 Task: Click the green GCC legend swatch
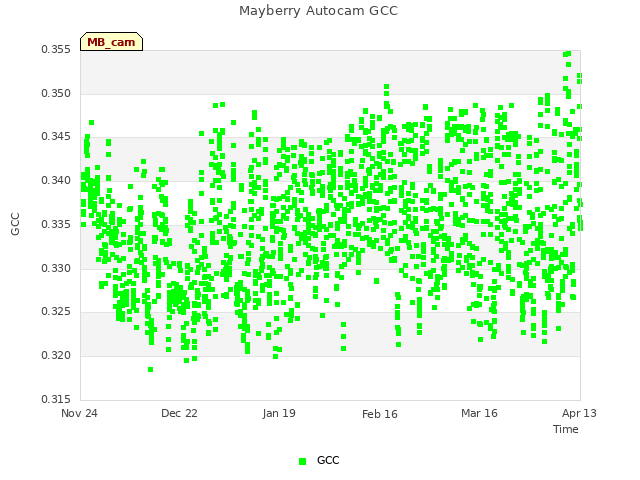coord(302,461)
